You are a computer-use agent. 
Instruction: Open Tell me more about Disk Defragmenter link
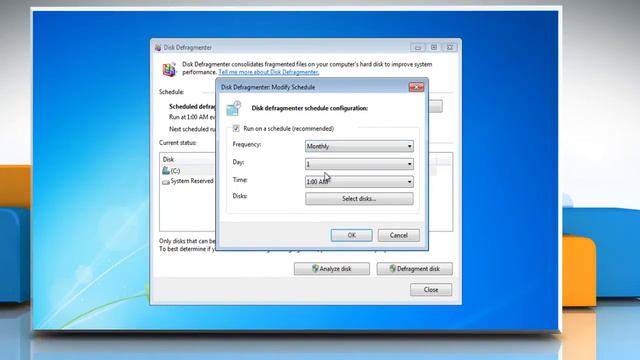[x=269, y=72]
